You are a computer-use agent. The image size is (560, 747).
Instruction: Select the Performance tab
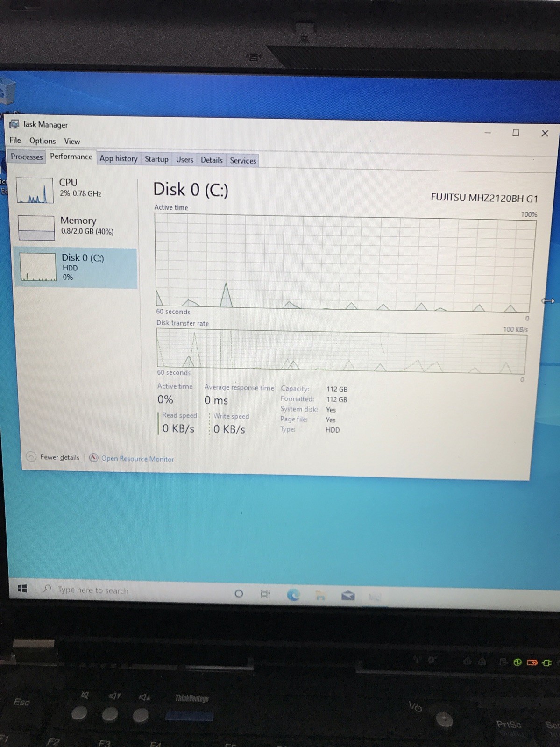coord(71,157)
